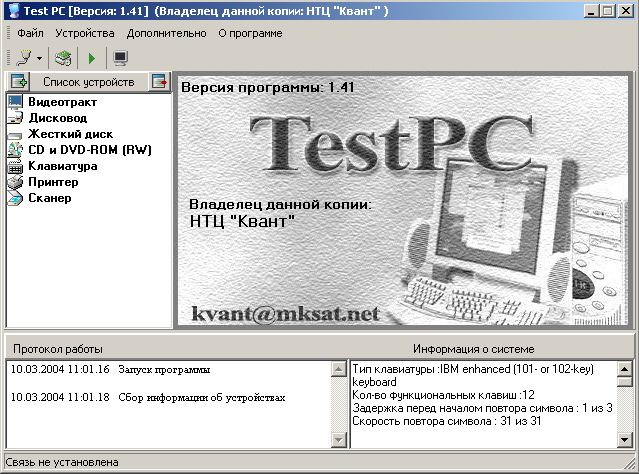Click the system info scroll up arrow

click(x=625, y=369)
